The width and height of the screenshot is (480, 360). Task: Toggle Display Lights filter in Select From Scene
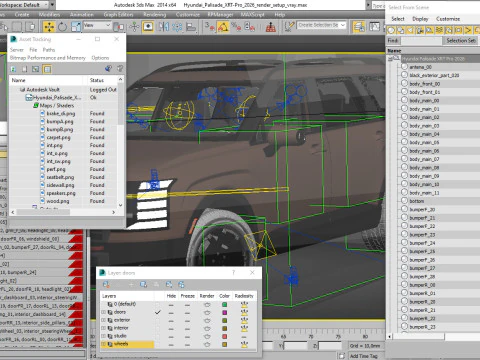tap(410, 30)
